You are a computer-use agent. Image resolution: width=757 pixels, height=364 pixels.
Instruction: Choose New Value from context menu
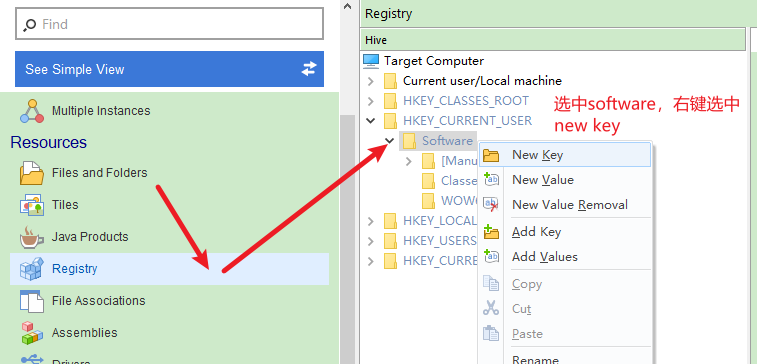click(x=565, y=180)
